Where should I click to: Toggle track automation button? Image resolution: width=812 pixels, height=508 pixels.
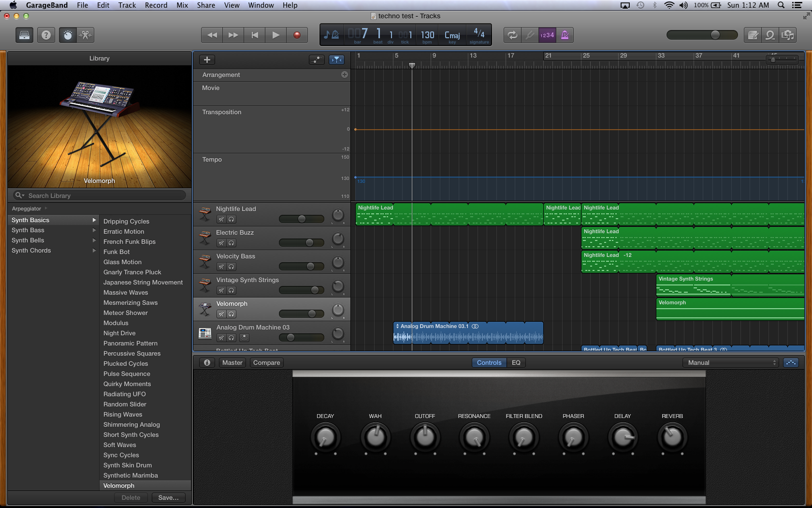(317, 60)
